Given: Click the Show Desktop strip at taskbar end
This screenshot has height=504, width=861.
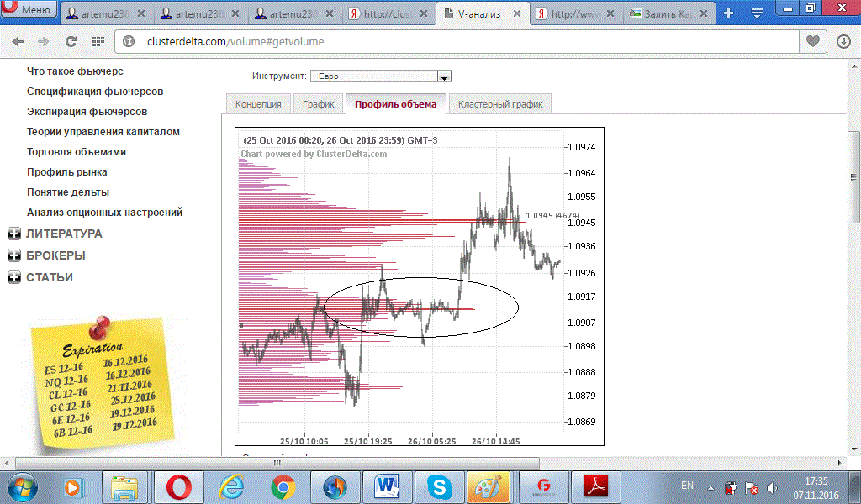Looking at the screenshot, I should click(857, 487).
